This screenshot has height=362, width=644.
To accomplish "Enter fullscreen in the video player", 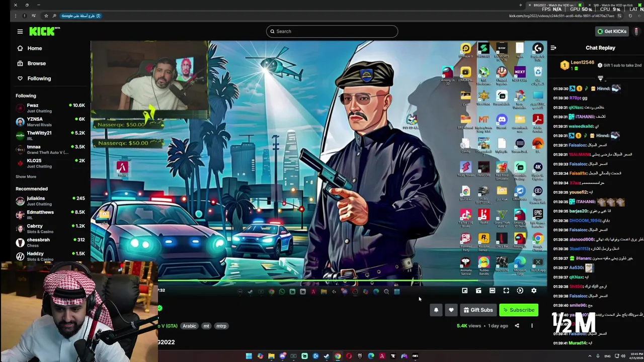I will (x=506, y=291).
